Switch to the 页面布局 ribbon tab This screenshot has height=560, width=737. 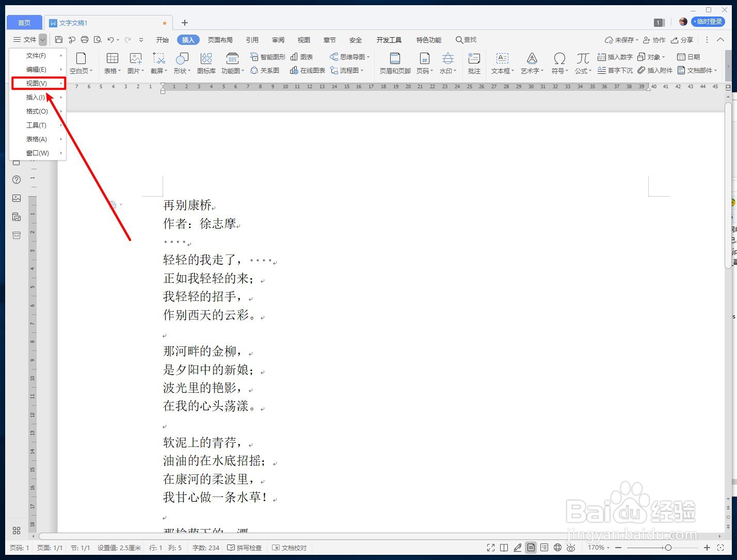click(x=220, y=39)
